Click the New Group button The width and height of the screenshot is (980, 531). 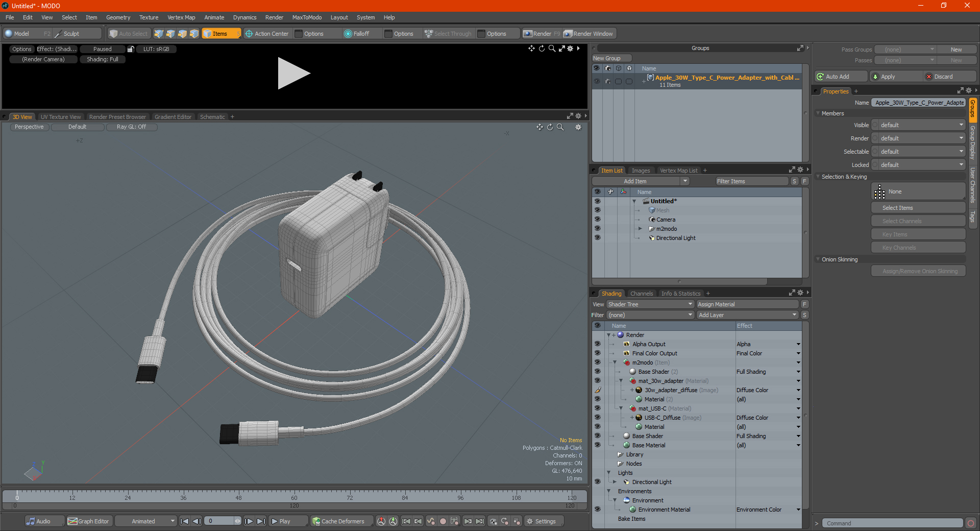(x=611, y=58)
